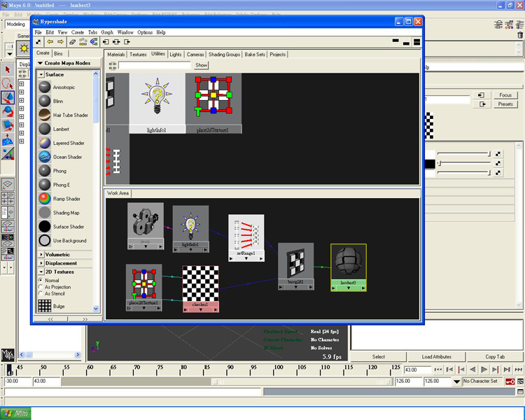Select the Anisotropic shader swatch
Image resolution: width=525 pixels, height=420 pixels.
pyautogui.click(x=45, y=87)
